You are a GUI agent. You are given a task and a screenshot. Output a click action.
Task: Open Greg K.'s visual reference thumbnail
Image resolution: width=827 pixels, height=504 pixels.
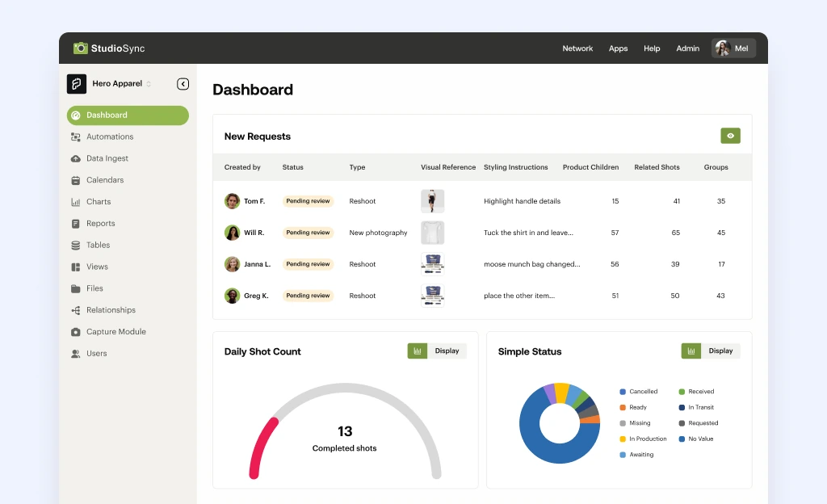click(433, 296)
